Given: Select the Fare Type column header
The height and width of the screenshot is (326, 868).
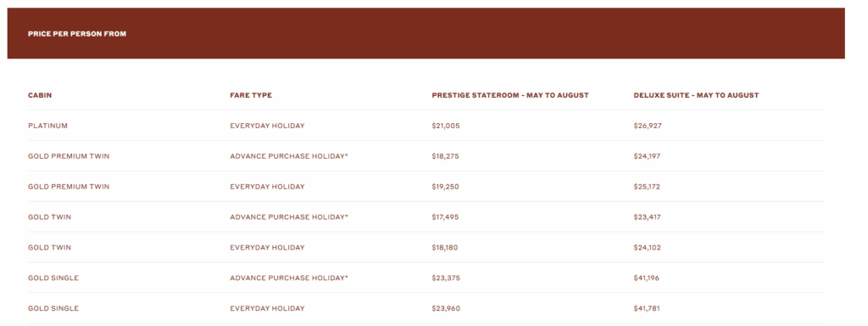Looking at the screenshot, I should point(251,95).
